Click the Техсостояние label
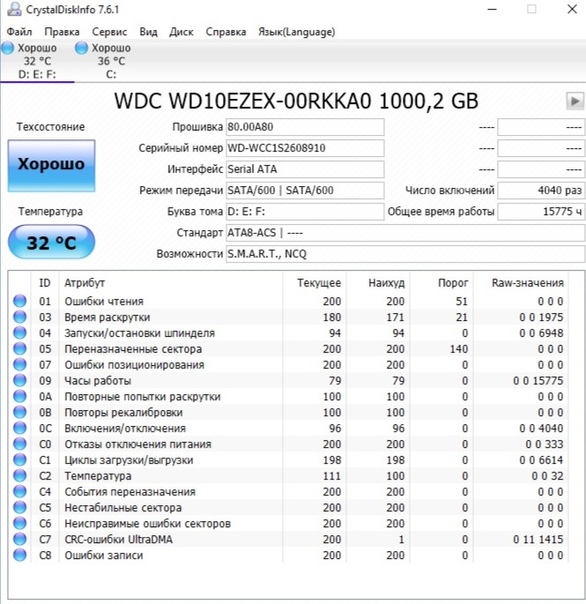Image resolution: width=586 pixels, height=604 pixels. (x=50, y=127)
